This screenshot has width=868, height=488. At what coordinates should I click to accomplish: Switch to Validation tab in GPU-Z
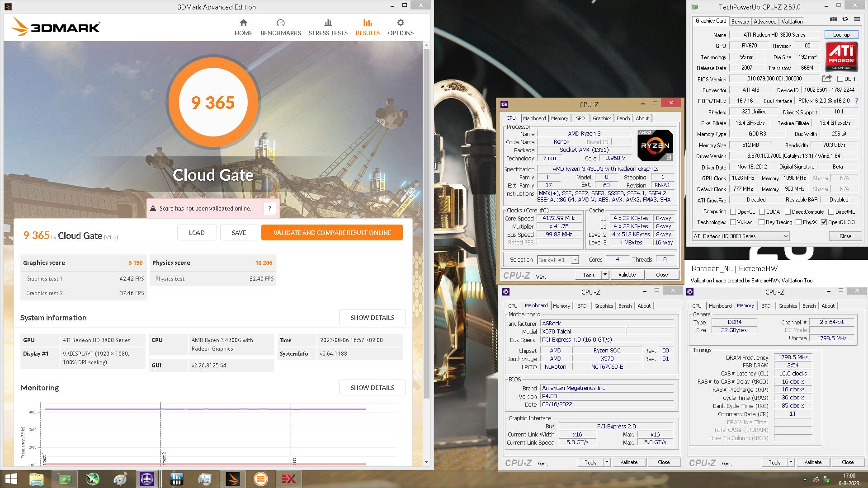click(x=792, y=21)
